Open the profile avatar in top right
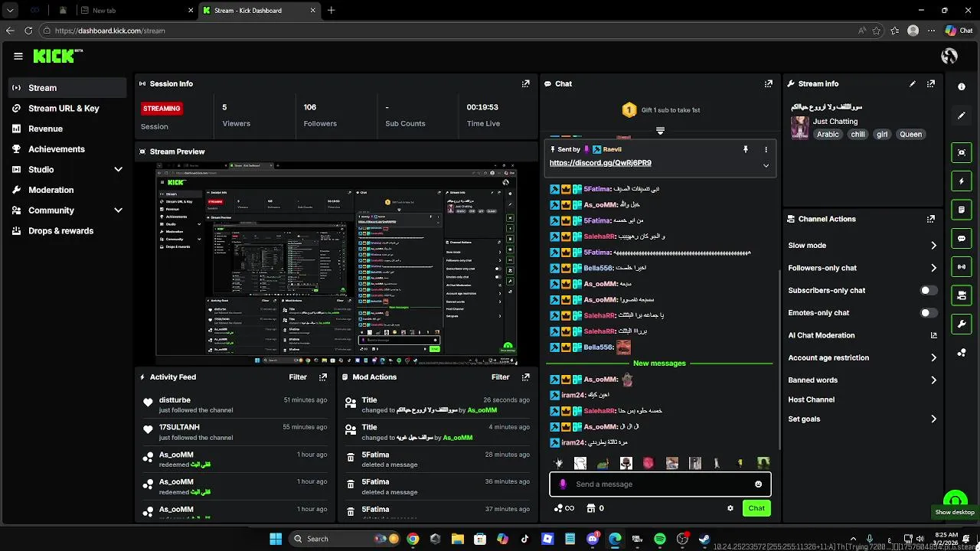The width and height of the screenshot is (980, 551). click(x=949, y=56)
